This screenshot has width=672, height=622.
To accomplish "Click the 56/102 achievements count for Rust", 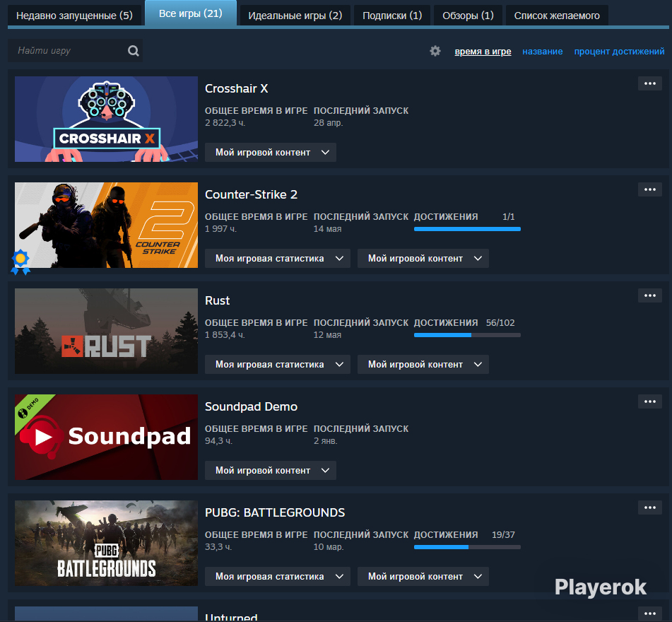I will (x=500, y=323).
